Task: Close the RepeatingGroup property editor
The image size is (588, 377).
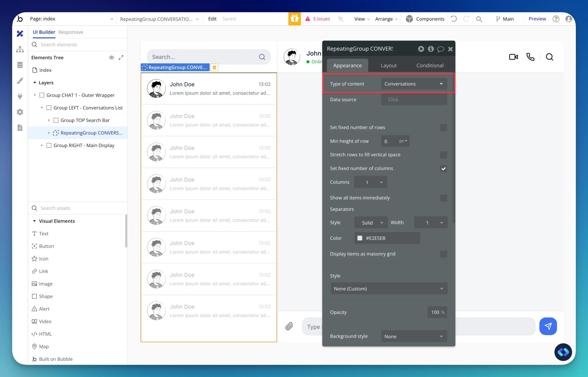Action: pos(450,49)
